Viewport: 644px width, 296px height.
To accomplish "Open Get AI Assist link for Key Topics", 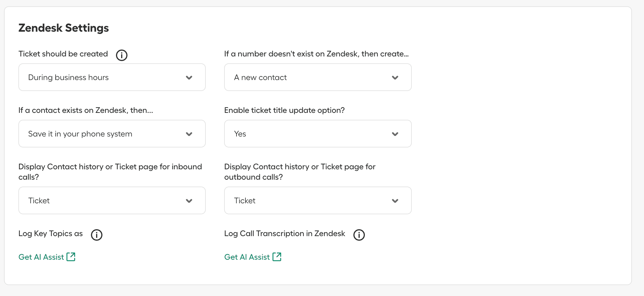I will point(41,257).
